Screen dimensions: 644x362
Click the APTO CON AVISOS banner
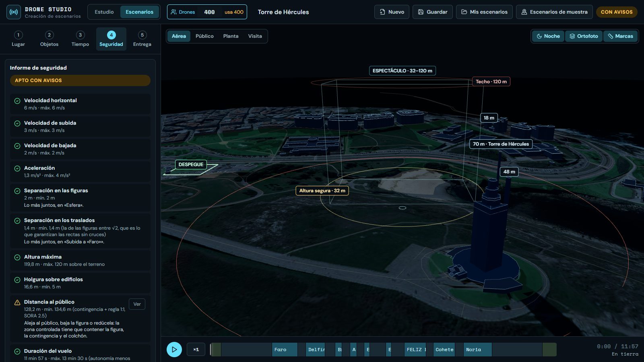point(80,80)
